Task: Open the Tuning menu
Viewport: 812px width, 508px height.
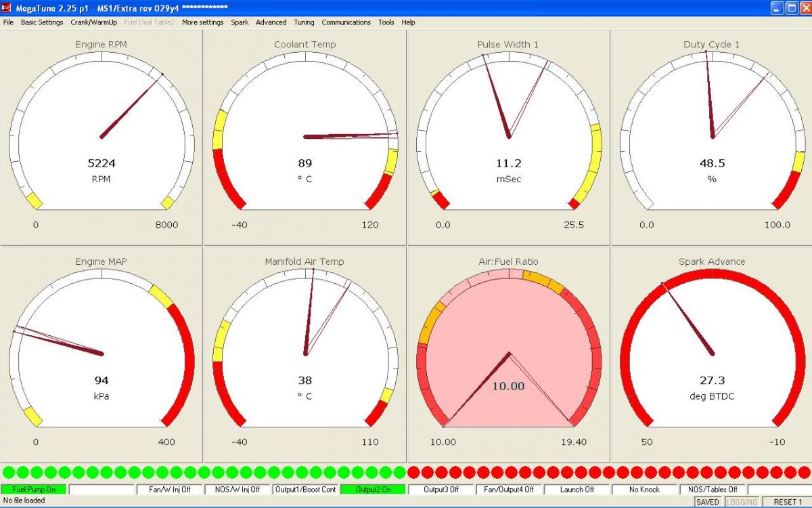Action: click(304, 22)
